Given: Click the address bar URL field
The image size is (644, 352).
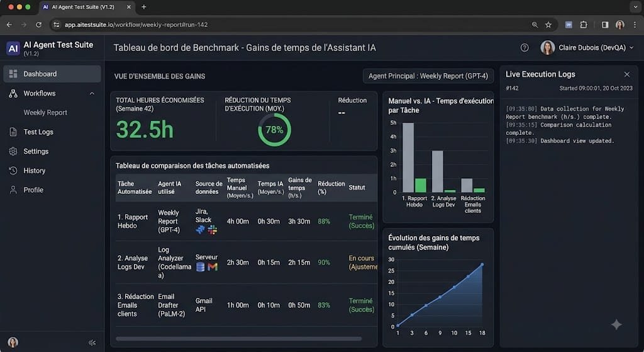Looking at the screenshot, I should point(303,25).
